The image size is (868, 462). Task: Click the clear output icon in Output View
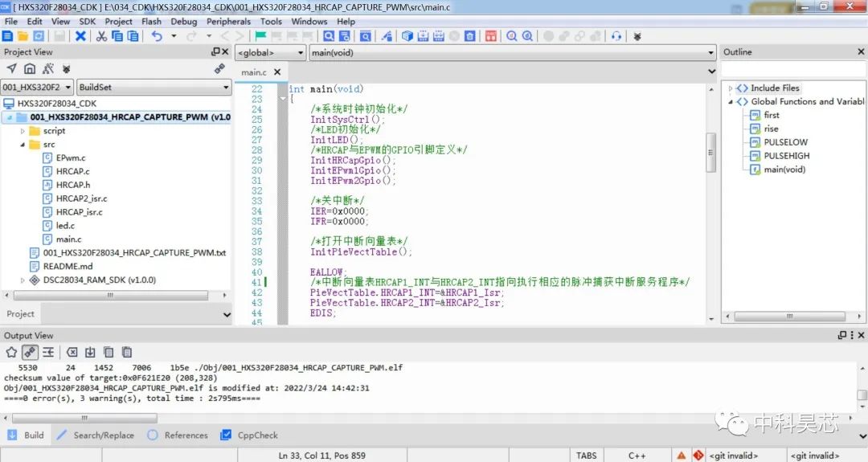pyautogui.click(x=72, y=352)
